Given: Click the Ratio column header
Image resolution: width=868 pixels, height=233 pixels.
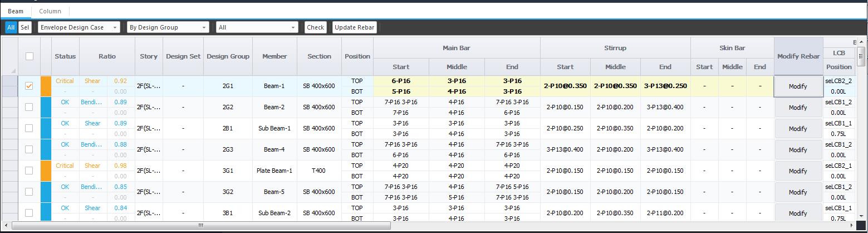Looking at the screenshot, I should pos(107,56).
